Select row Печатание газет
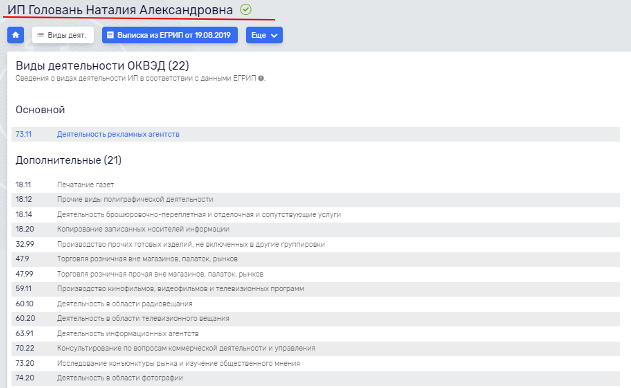 tap(316, 185)
